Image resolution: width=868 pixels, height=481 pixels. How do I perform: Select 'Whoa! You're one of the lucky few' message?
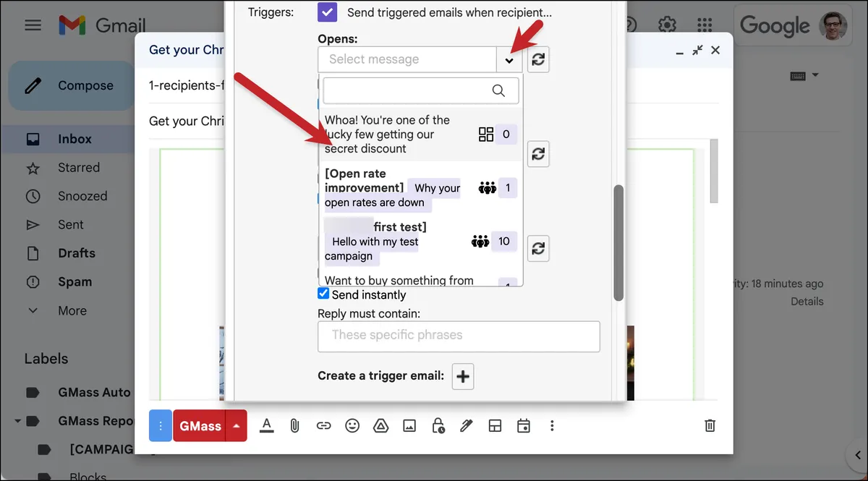point(420,135)
